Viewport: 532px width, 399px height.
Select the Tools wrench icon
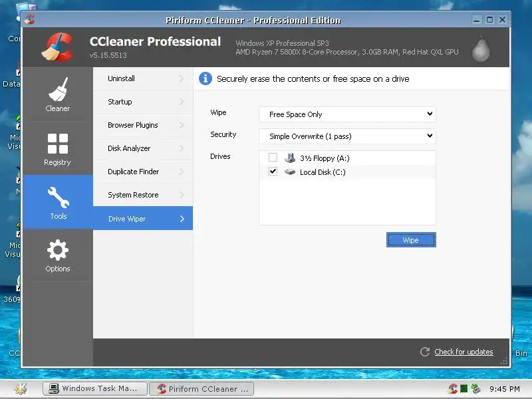click(x=59, y=197)
